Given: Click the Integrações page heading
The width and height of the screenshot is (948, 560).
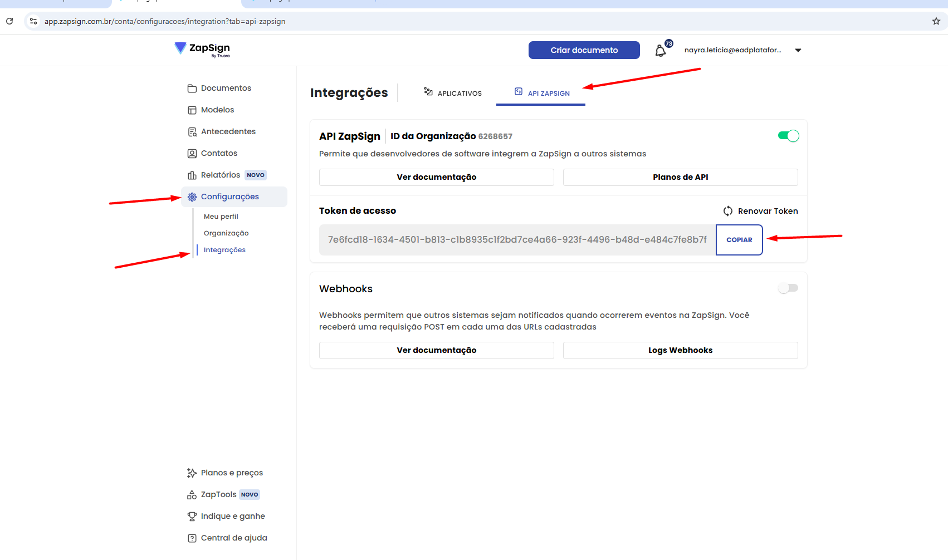Looking at the screenshot, I should click(349, 92).
